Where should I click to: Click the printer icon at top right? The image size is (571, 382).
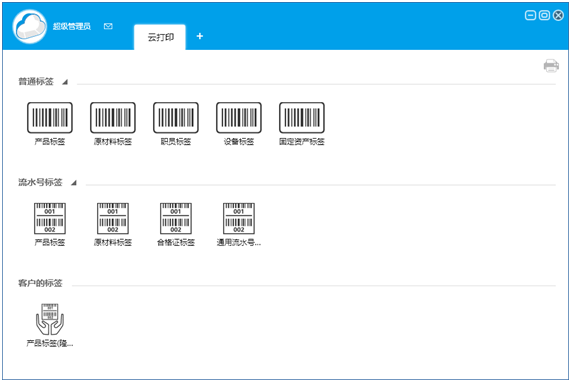tap(551, 66)
